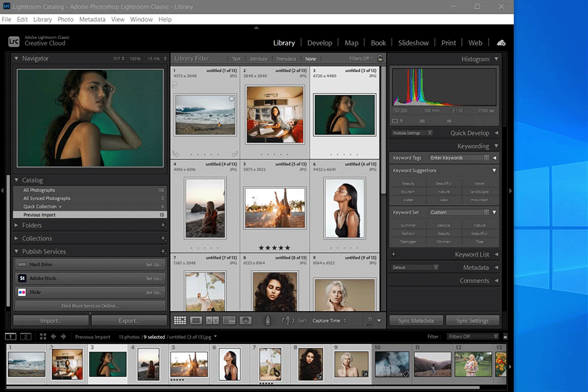Set five-star rating on photo 5
Image resolution: width=588 pixels, height=392 pixels.
[288, 247]
